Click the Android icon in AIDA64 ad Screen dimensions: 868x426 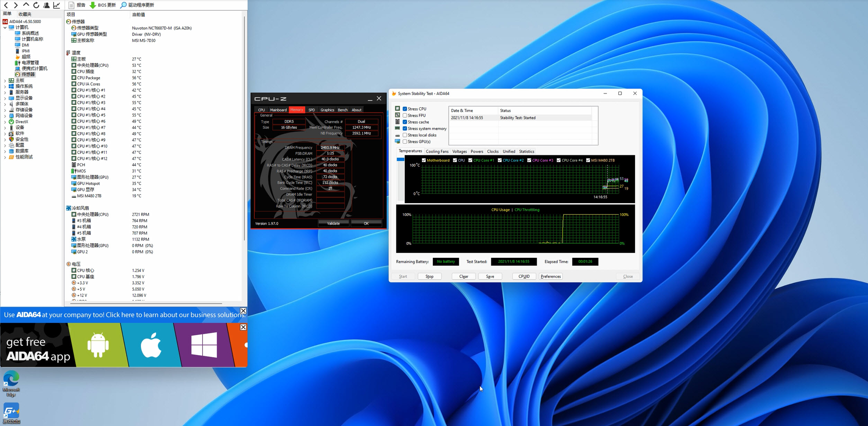point(98,345)
